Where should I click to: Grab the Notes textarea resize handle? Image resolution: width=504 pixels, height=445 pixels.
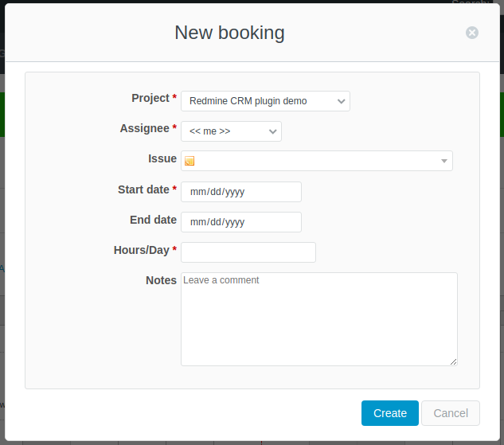click(454, 362)
